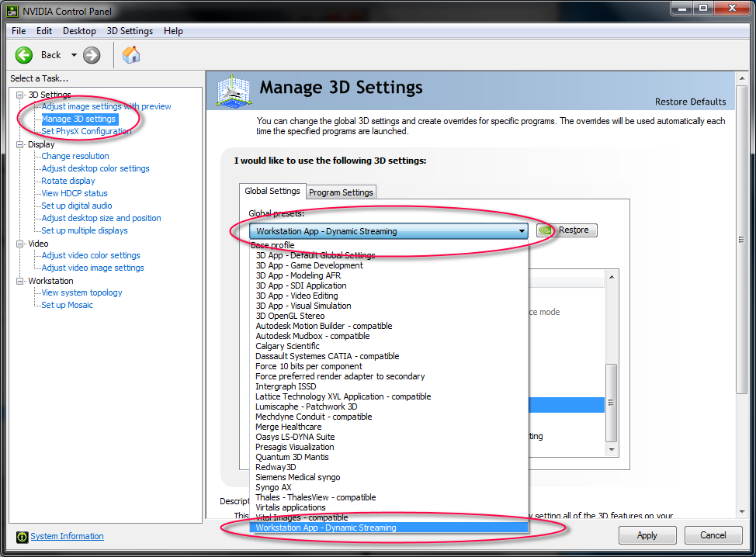
Task: Switch to the Program Settings tab
Action: click(x=341, y=192)
